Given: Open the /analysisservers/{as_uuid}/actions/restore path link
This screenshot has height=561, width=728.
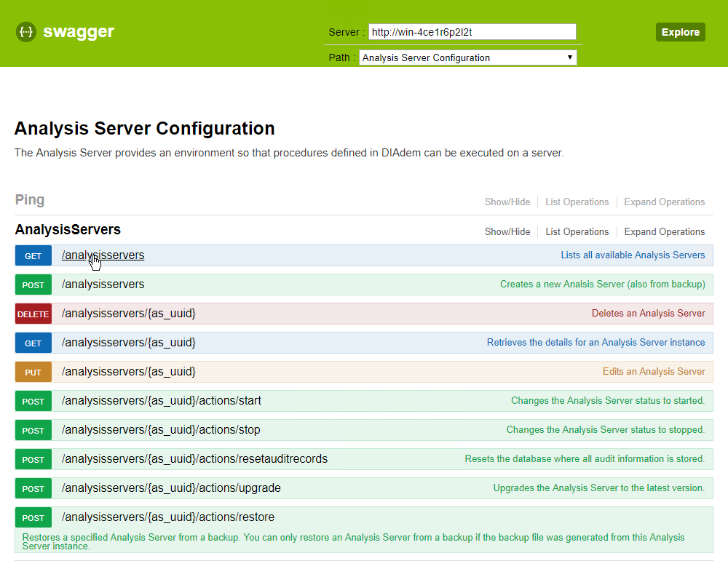Looking at the screenshot, I should (x=168, y=517).
